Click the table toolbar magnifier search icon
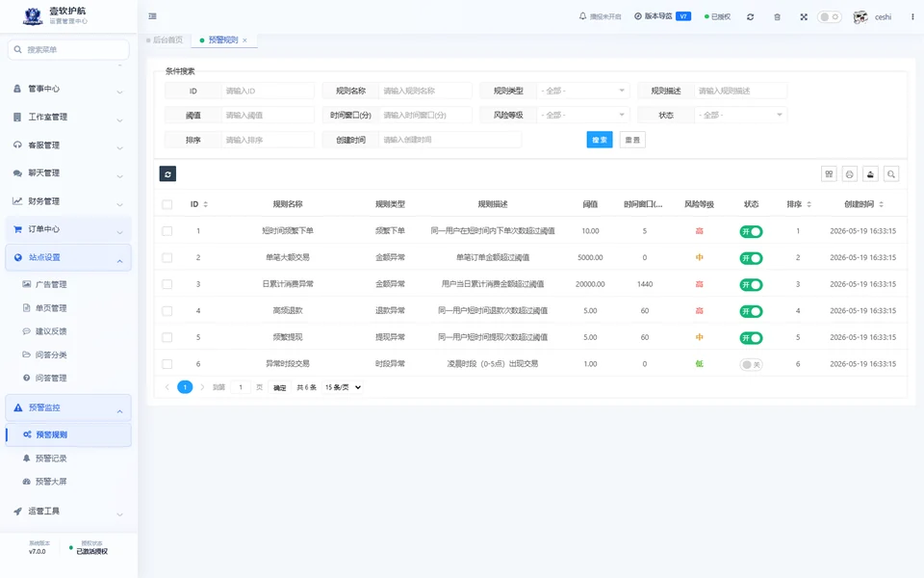The height and width of the screenshot is (578, 924). click(x=891, y=174)
